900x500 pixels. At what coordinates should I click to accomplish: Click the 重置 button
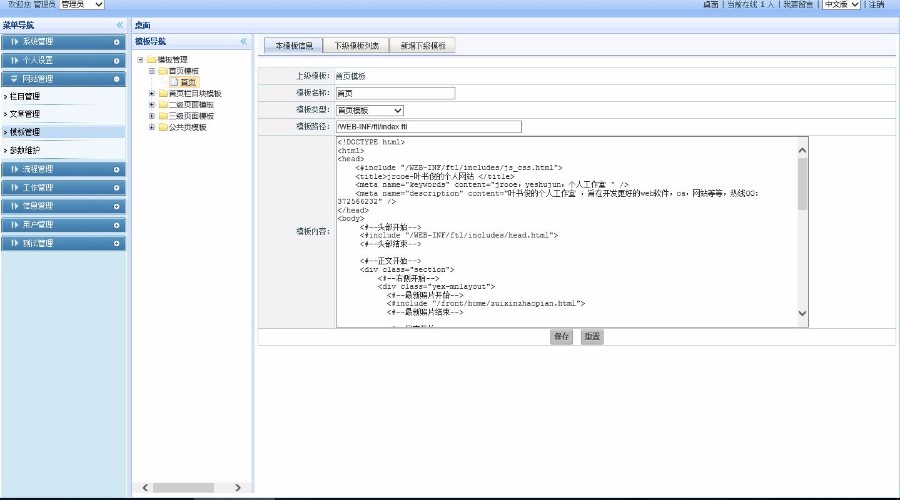tap(592, 336)
